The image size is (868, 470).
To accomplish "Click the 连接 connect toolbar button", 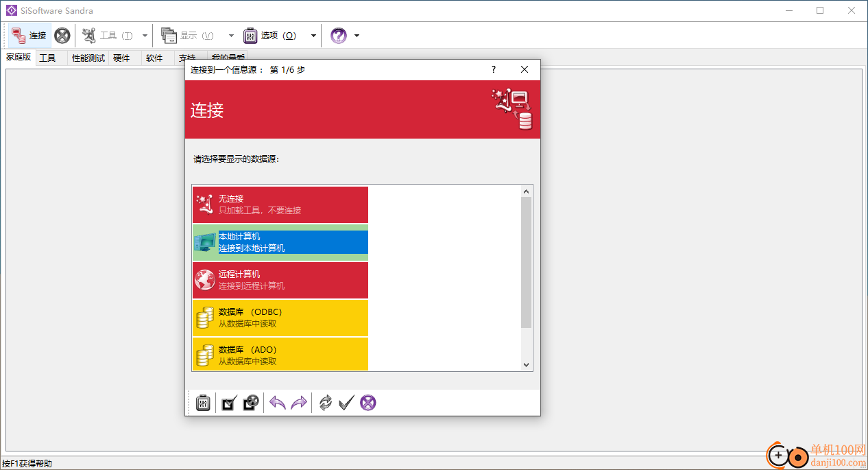I will pos(29,36).
